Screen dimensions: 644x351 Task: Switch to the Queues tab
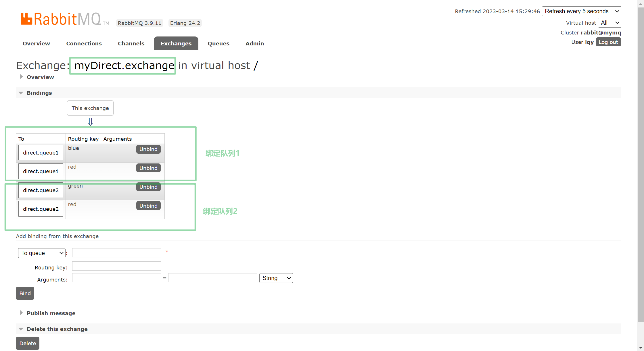[x=218, y=43]
